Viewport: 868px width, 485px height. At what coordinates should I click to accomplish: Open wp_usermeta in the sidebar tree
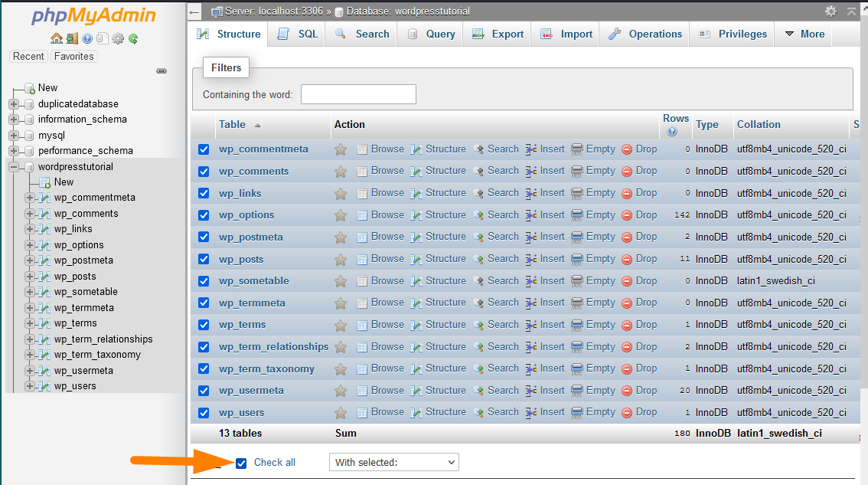coord(83,371)
